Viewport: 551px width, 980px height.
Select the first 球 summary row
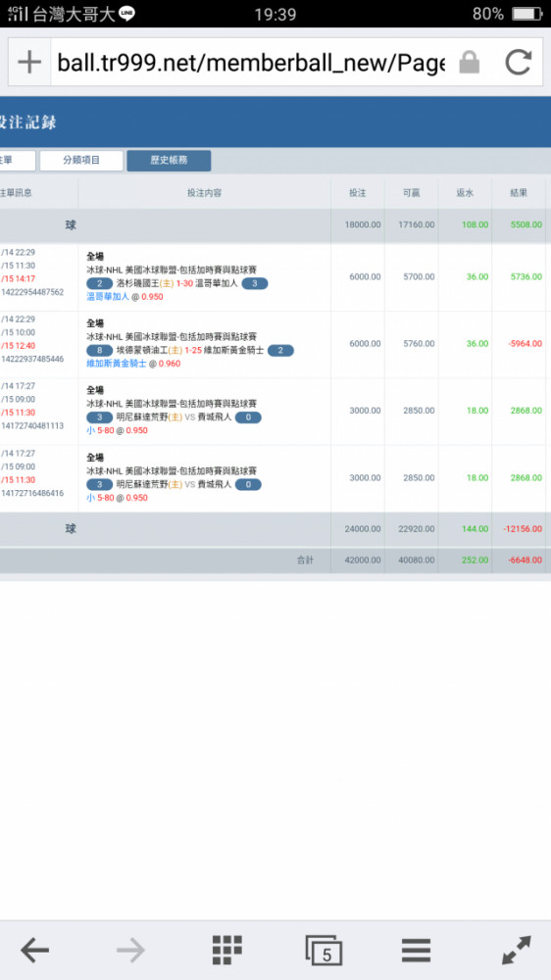point(275,224)
